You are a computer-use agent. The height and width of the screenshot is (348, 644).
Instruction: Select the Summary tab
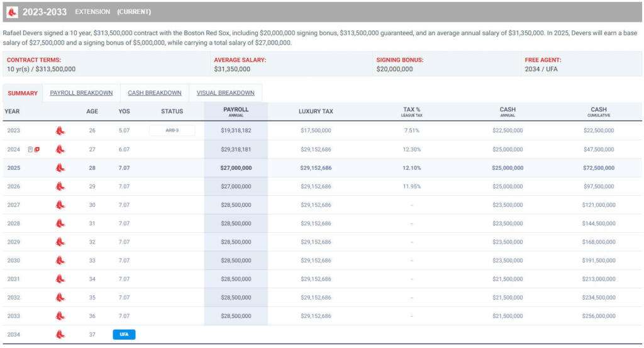[x=23, y=93]
